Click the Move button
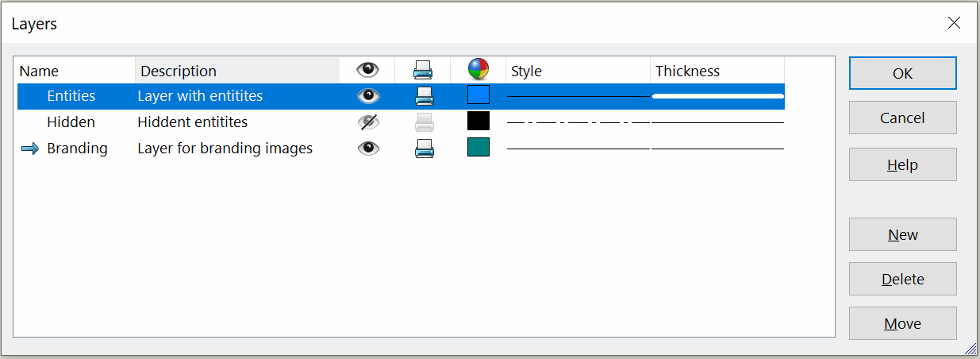Viewport: 980px width, 359px height. tap(903, 323)
